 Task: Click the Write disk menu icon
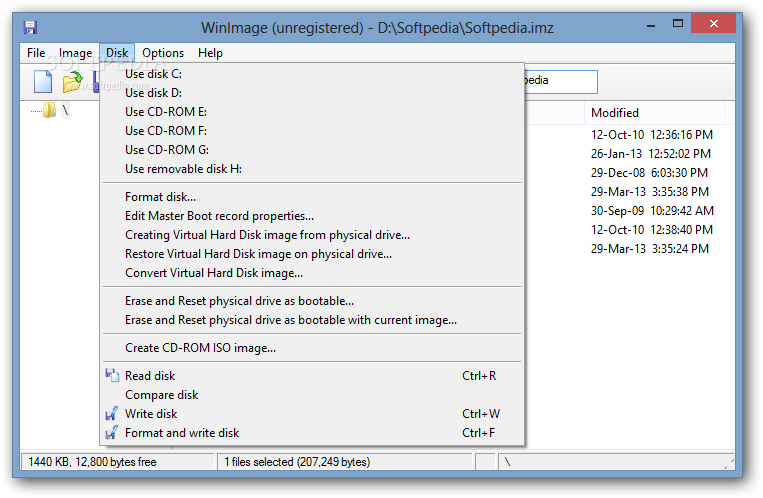111,414
